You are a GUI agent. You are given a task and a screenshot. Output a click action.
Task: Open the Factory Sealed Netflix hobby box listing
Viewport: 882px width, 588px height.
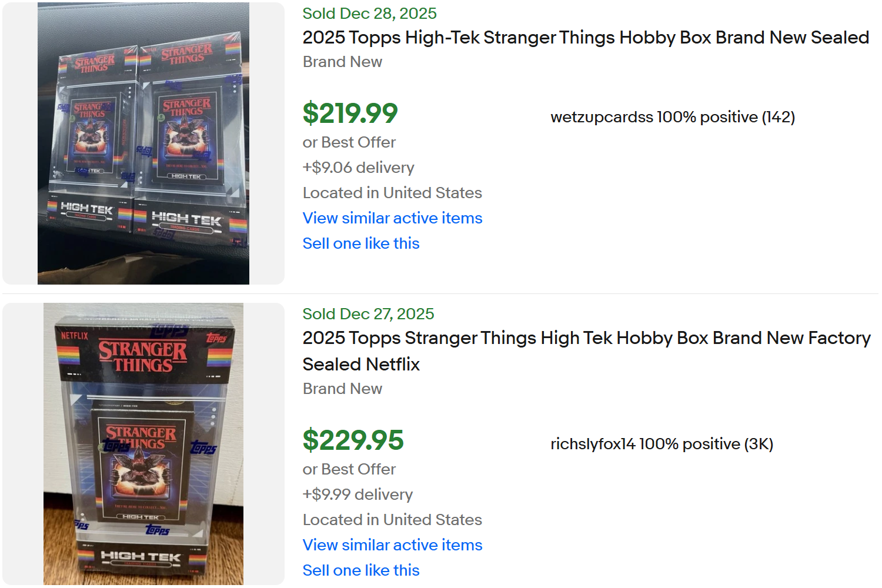tap(585, 350)
